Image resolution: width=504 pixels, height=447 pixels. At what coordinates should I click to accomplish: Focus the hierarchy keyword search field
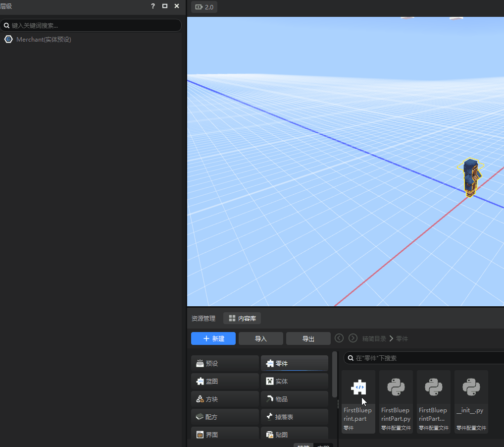[94, 25]
